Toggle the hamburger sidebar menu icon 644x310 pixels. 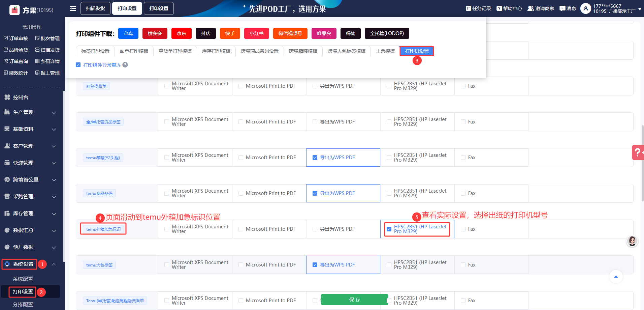pos(73,8)
